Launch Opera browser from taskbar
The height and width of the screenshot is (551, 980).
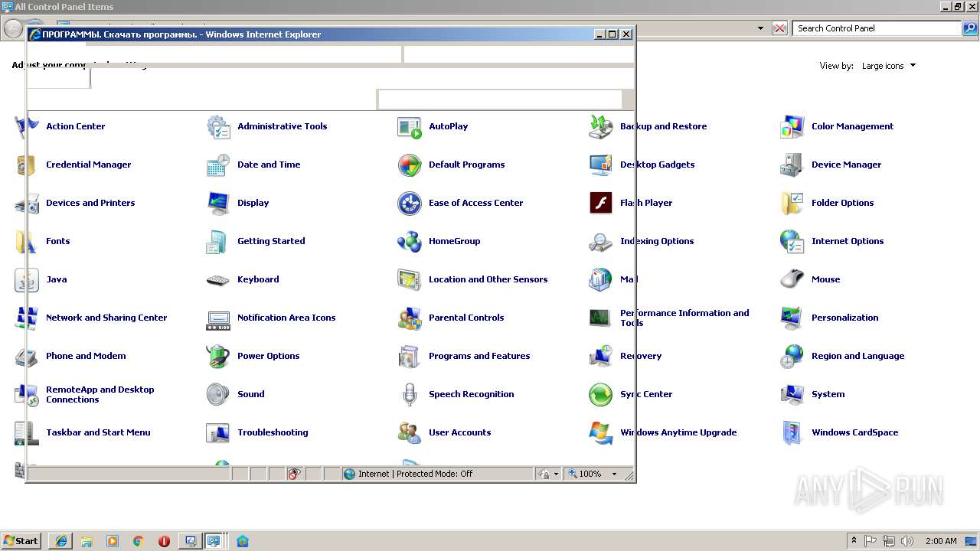click(164, 541)
